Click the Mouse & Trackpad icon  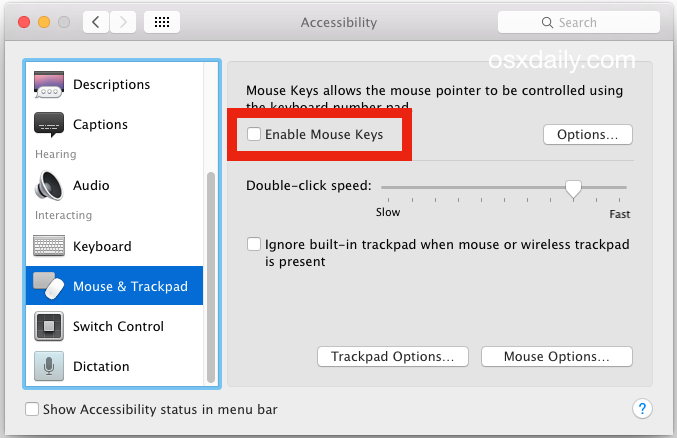click(49, 286)
